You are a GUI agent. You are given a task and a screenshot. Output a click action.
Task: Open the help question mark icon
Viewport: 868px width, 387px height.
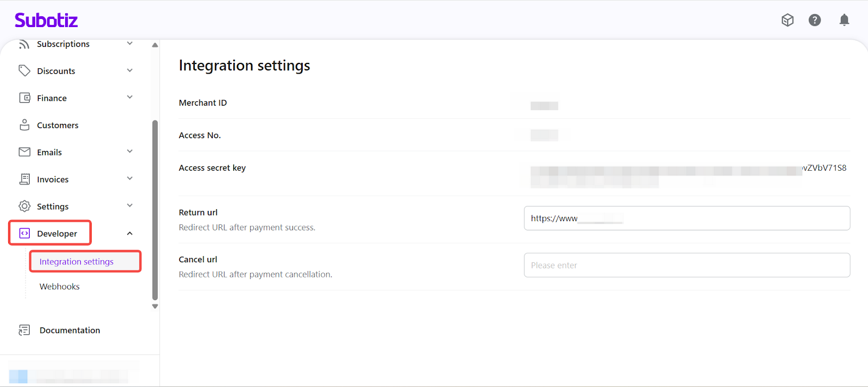click(x=814, y=20)
